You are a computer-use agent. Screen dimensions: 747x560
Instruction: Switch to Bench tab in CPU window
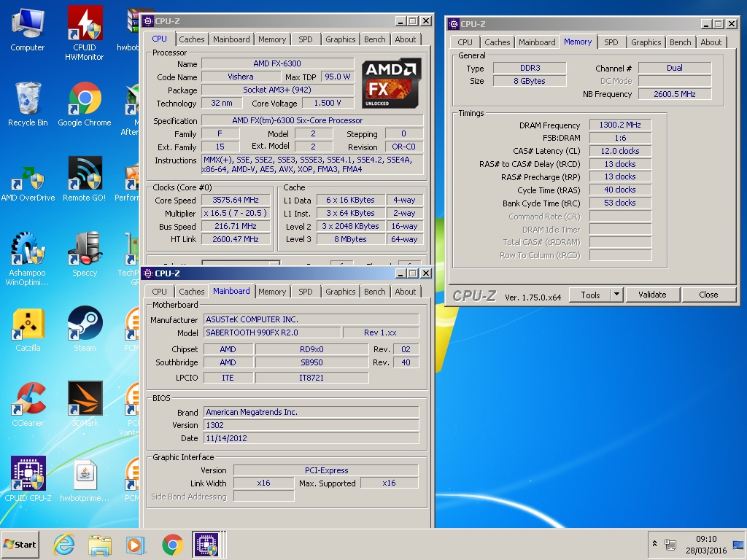tap(374, 39)
